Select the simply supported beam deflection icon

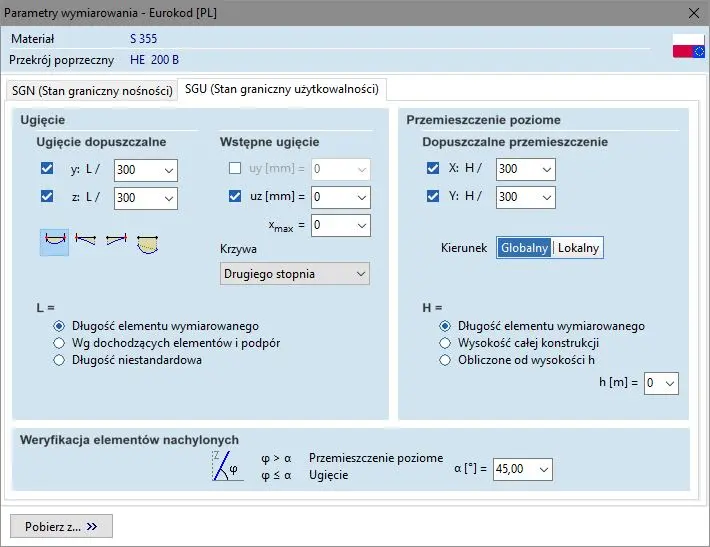click(54, 242)
